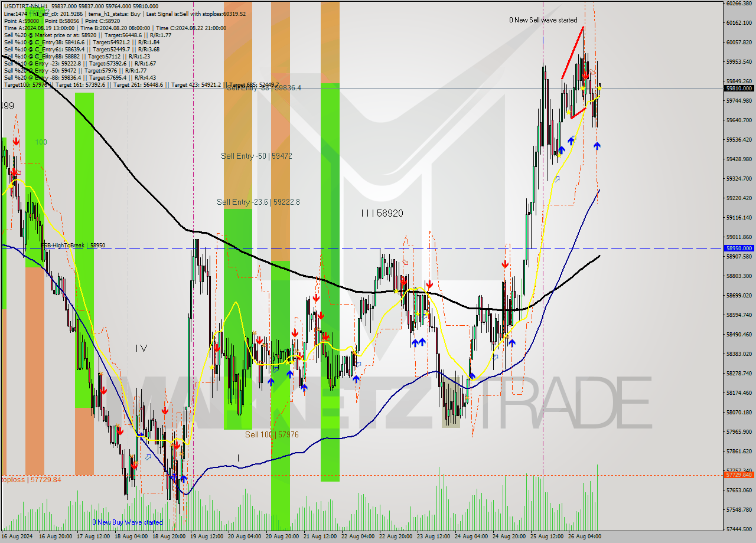Screen dimensions: 756x543
Task: Click the 59953.540 price axis value
Action: [739, 61]
